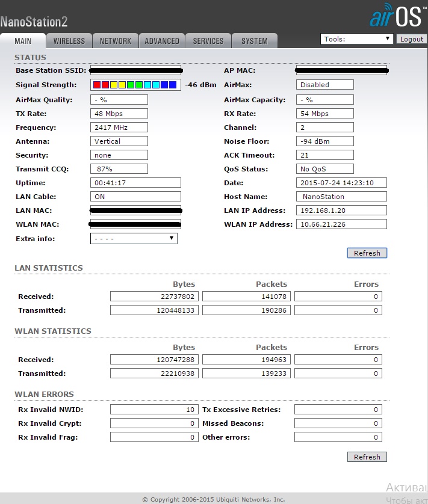Click the Missed Beacons value field
The image size is (428, 504).
(338, 423)
